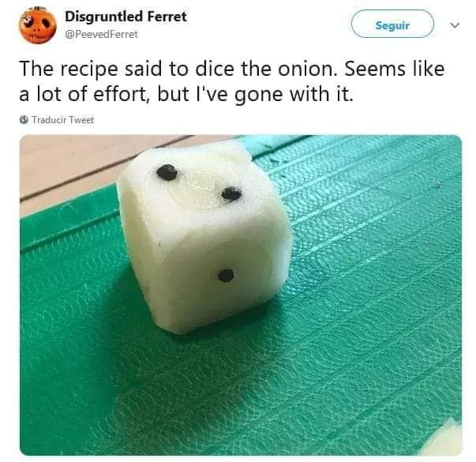This screenshot has height=462, width=476.
Task: Click the right dot on the dice's top face
Action: pyautogui.click(x=231, y=193)
